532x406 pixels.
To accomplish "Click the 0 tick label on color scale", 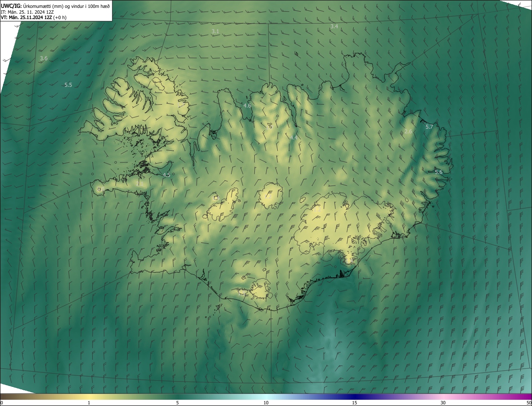I will point(2,403).
